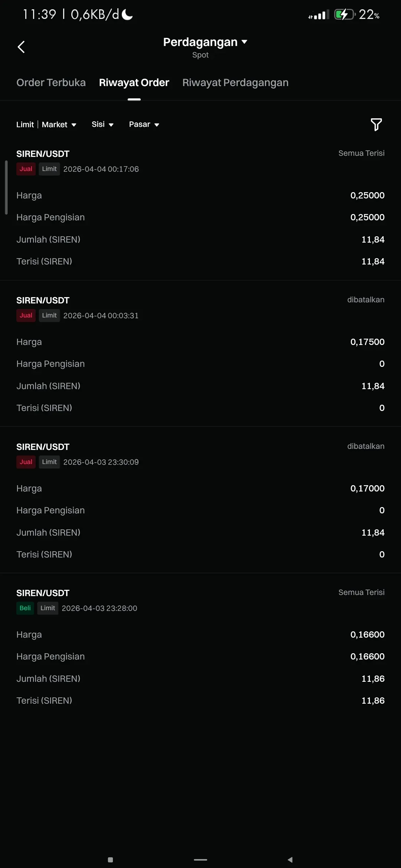This screenshot has height=868, width=401.
Task: Switch to the Riwayat Perdagangan tab
Action: point(235,83)
